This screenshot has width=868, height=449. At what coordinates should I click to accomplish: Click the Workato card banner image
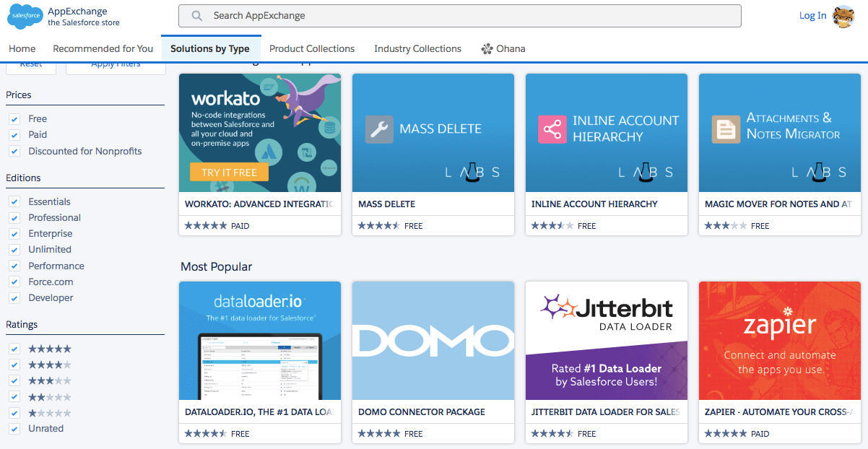(x=260, y=133)
